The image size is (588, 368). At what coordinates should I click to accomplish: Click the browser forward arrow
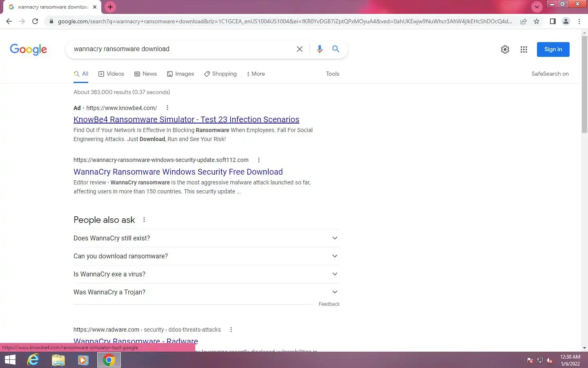pyautogui.click(x=22, y=21)
